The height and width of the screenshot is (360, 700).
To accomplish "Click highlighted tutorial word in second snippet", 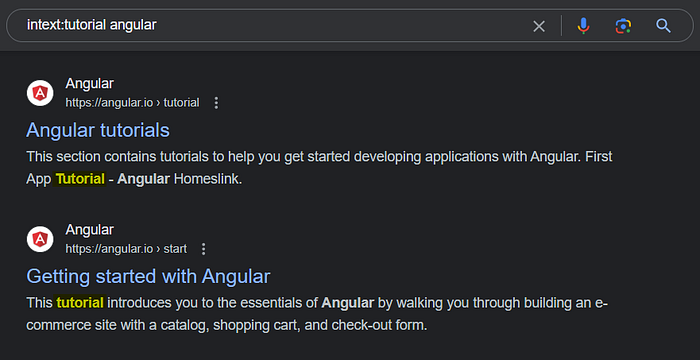I will (80, 303).
